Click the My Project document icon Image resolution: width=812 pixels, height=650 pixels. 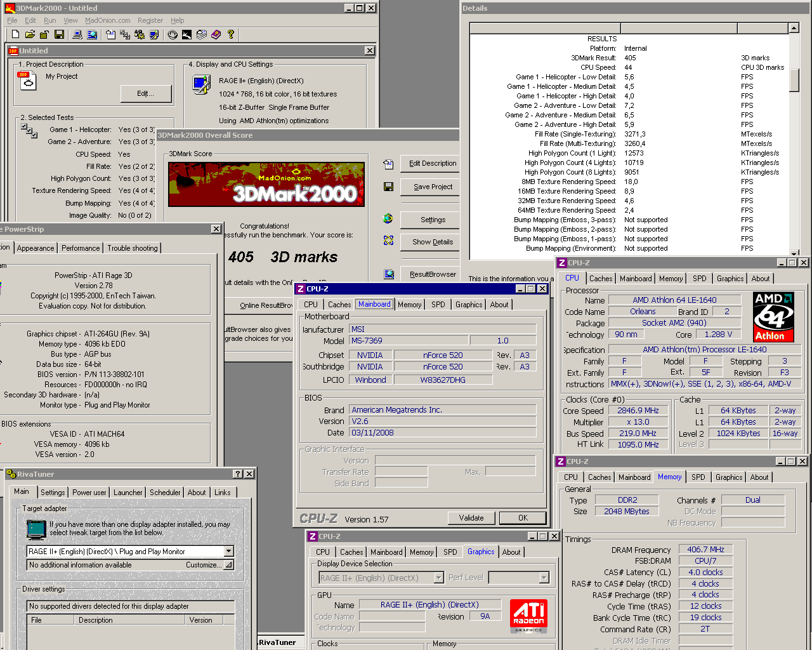coord(27,81)
